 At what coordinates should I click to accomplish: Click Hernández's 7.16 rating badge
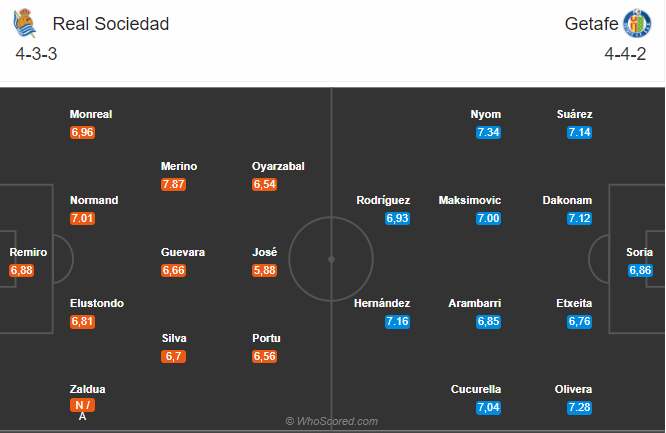coord(398,322)
